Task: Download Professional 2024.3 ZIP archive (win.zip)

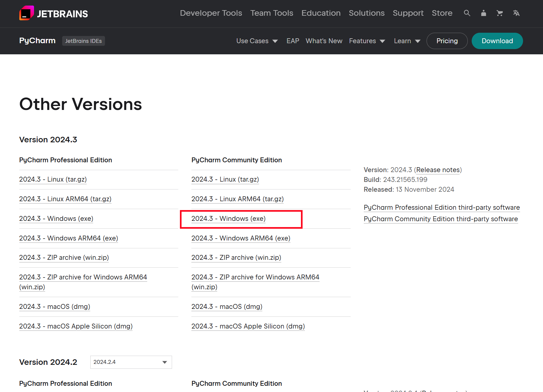Action: click(x=64, y=258)
